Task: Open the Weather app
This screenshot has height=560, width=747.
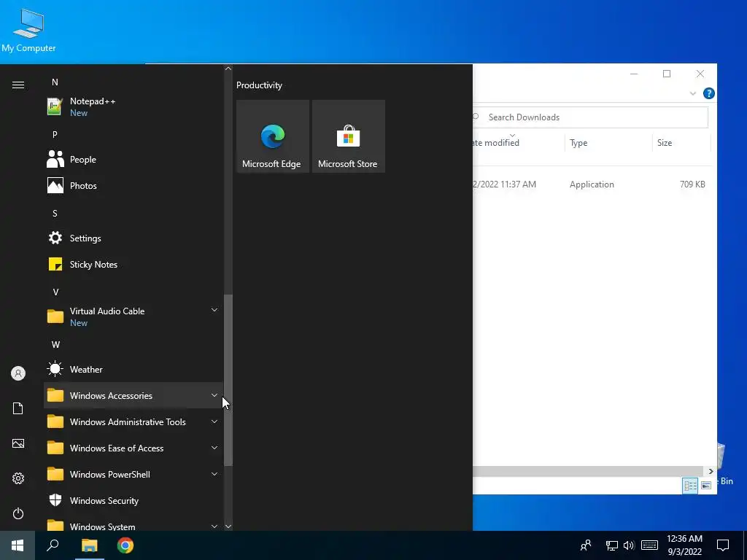Action: [133, 369]
